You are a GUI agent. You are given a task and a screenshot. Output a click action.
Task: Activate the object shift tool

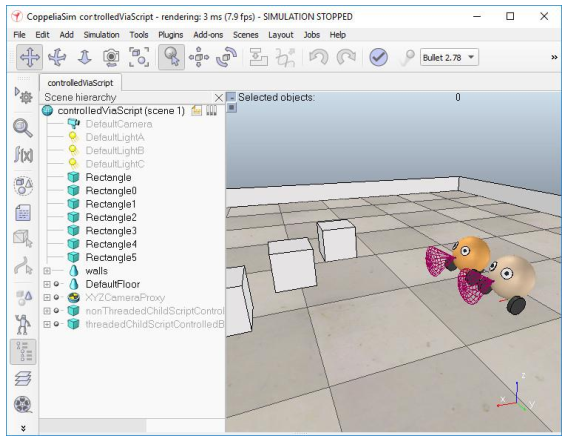[198, 57]
